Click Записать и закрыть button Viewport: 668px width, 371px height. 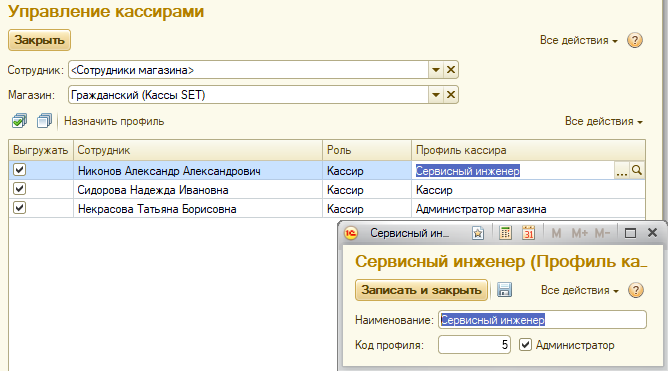(x=421, y=290)
